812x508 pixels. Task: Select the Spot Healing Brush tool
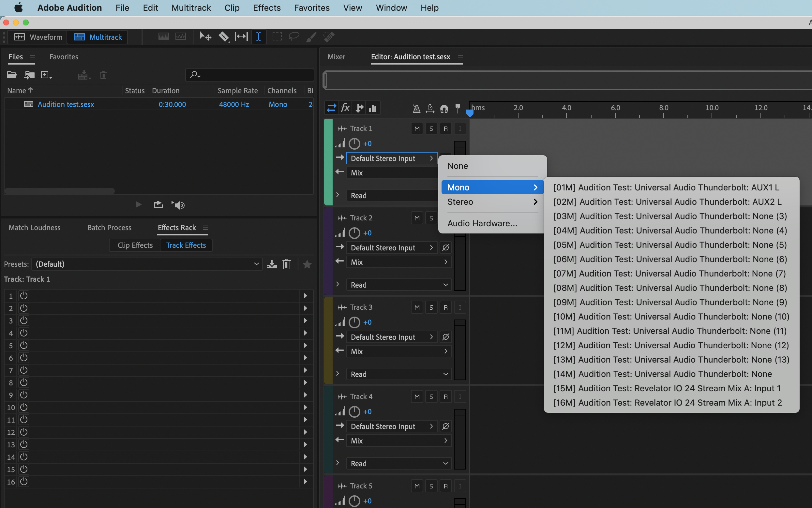(329, 37)
